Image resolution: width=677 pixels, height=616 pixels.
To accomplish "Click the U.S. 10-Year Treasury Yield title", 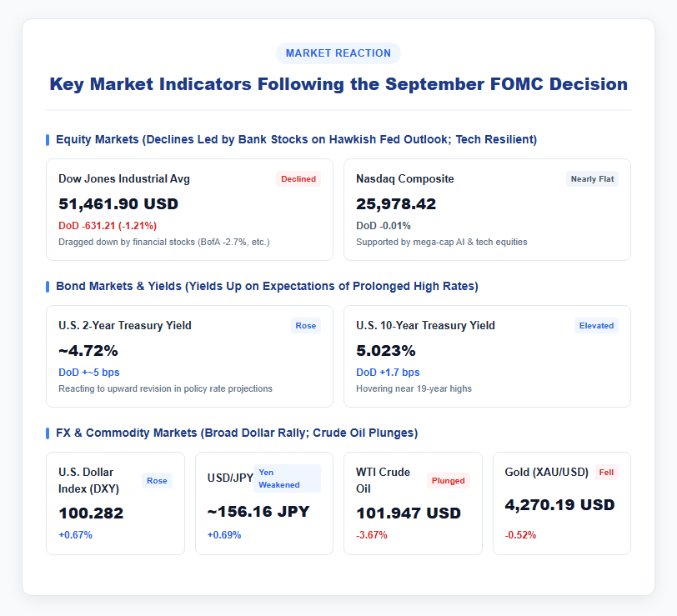I will (425, 325).
